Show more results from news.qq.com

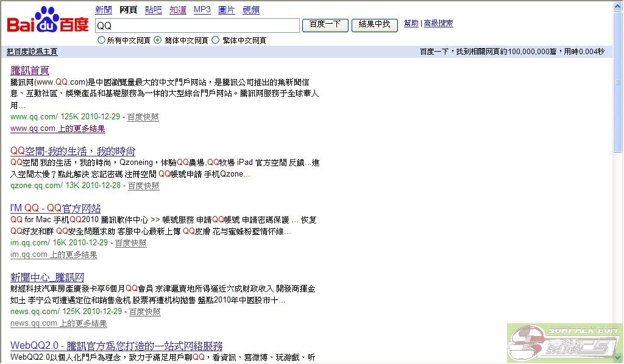pos(58,324)
